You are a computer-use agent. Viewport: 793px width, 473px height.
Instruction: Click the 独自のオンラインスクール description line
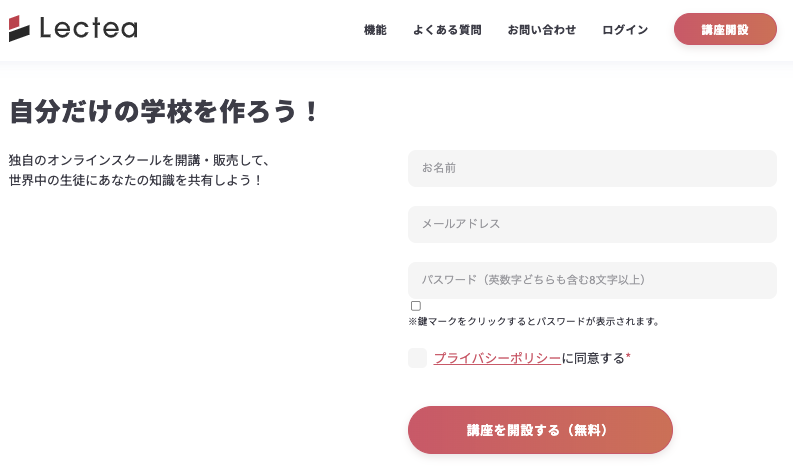click(x=140, y=160)
